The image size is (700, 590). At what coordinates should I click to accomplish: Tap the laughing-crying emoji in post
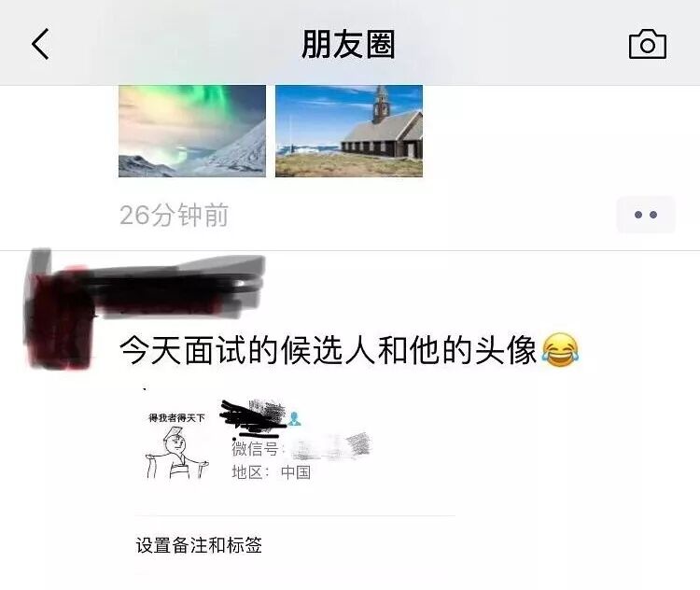(561, 350)
